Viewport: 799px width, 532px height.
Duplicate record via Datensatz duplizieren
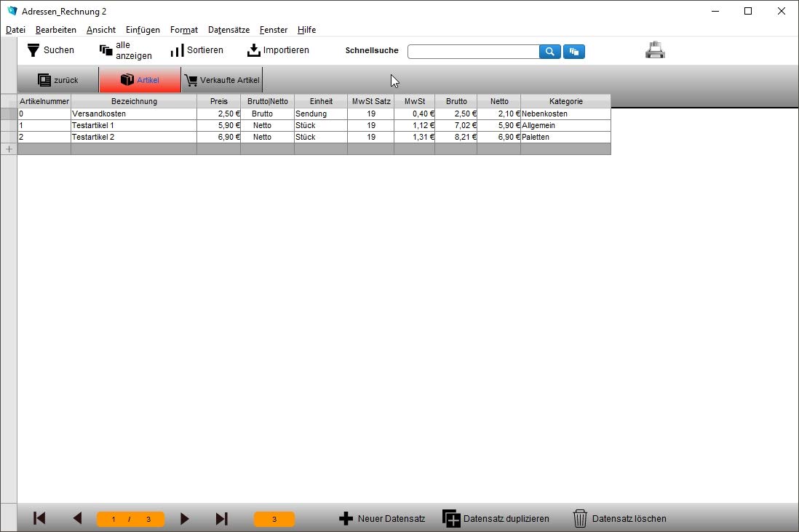click(x=496, y=519)
